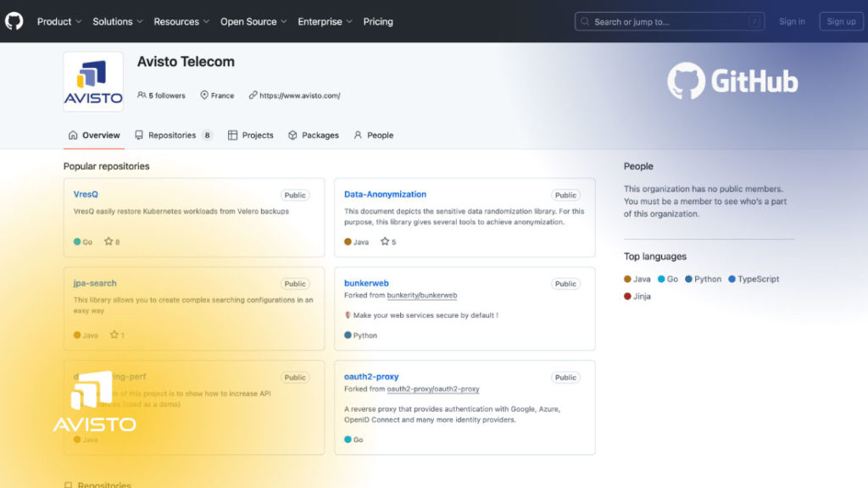Select the link chain icon beside the website

coord(253,95)
